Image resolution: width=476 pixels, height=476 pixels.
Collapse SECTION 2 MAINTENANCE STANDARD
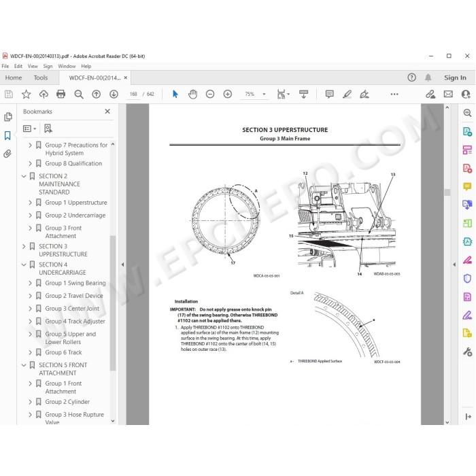(24, 176)
